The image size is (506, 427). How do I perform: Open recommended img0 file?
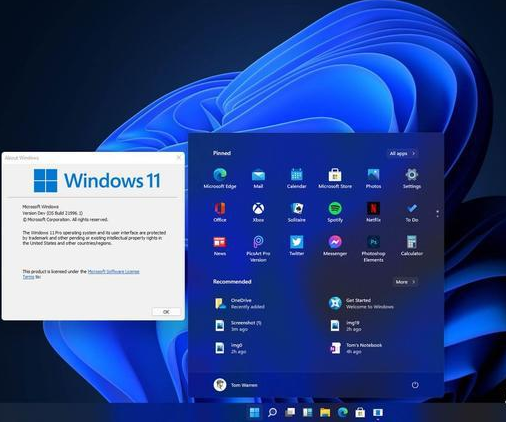tap(230, 348)
